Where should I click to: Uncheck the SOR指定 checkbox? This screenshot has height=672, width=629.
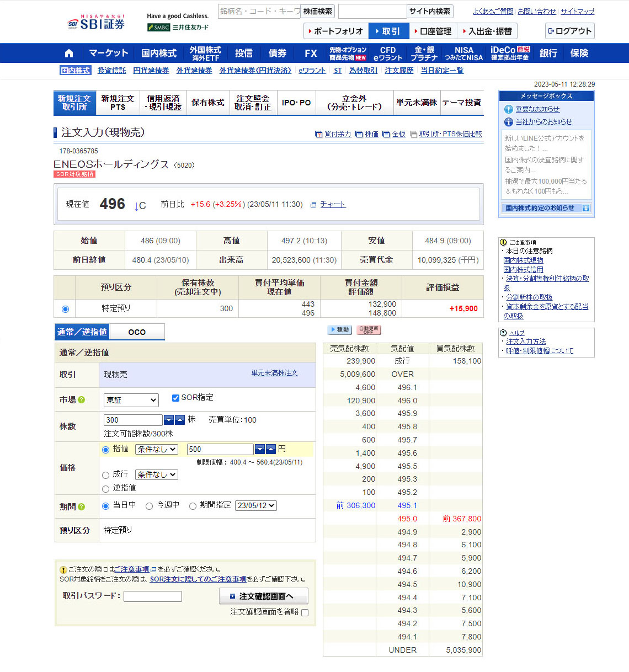[x=175, y=398]
